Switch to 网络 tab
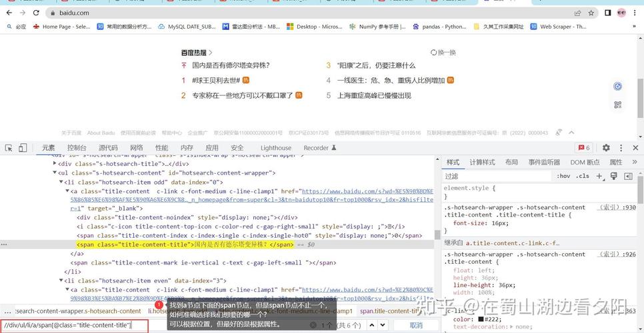The image size is (644, 333). point(137,148)
